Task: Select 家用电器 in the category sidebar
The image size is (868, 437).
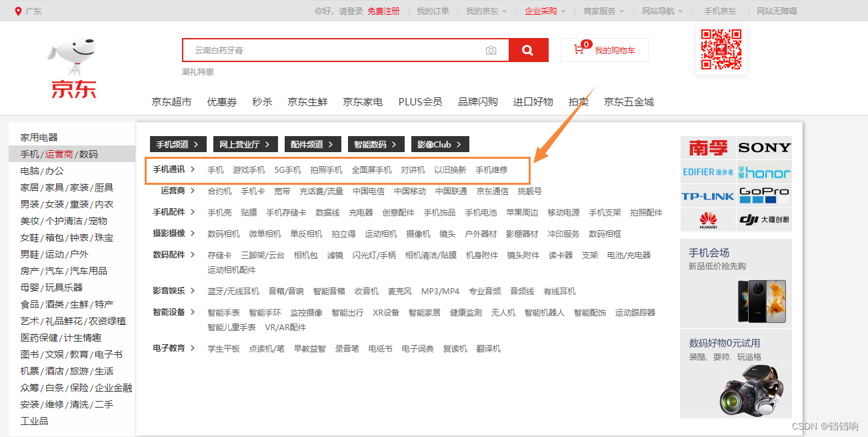Action: [39, 137]
